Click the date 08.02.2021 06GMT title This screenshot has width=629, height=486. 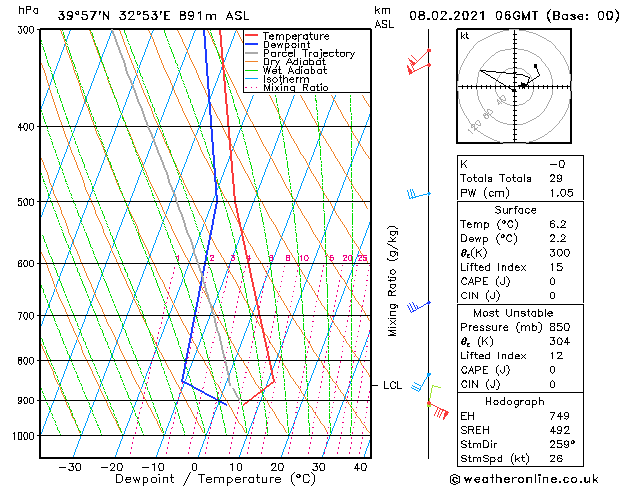[473, 16]
